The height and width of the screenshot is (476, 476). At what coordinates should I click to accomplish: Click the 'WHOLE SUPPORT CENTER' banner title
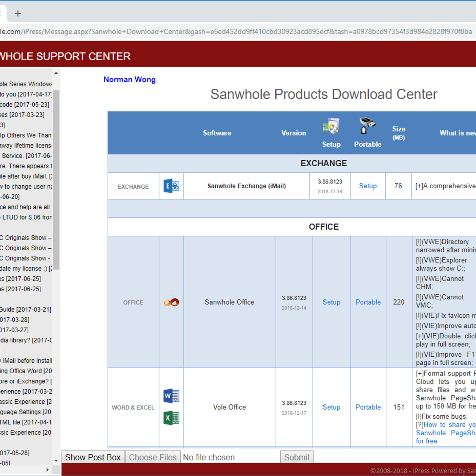65,57
